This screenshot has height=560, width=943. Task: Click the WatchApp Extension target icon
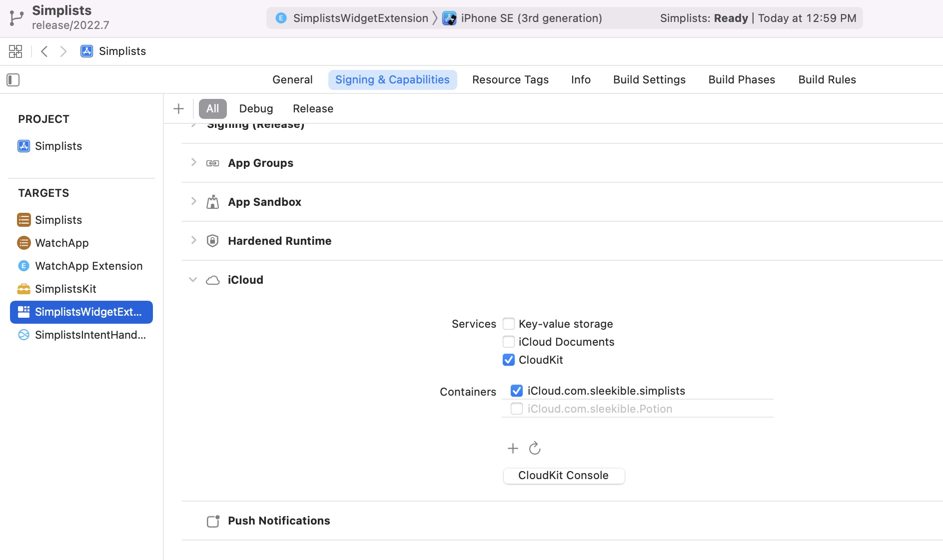(x=23, y=266)
